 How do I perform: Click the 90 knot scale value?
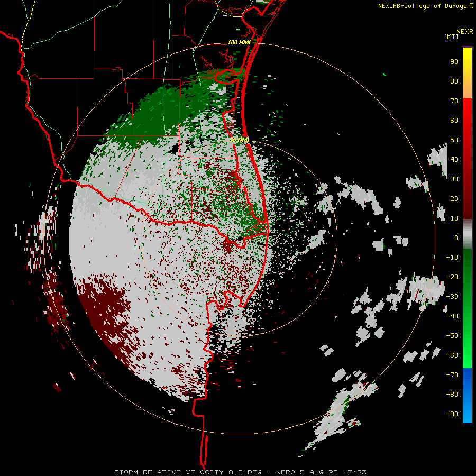(x=454, y=62)
